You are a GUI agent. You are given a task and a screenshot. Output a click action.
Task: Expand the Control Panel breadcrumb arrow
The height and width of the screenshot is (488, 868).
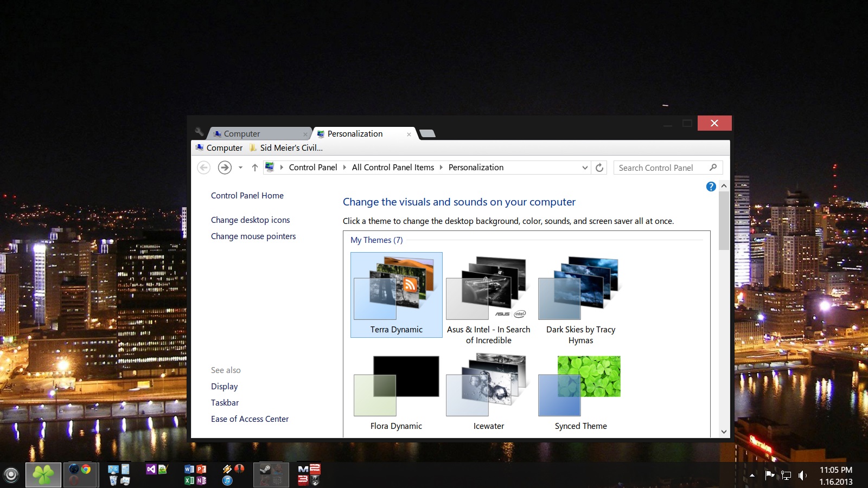click(x=344, y=168)
